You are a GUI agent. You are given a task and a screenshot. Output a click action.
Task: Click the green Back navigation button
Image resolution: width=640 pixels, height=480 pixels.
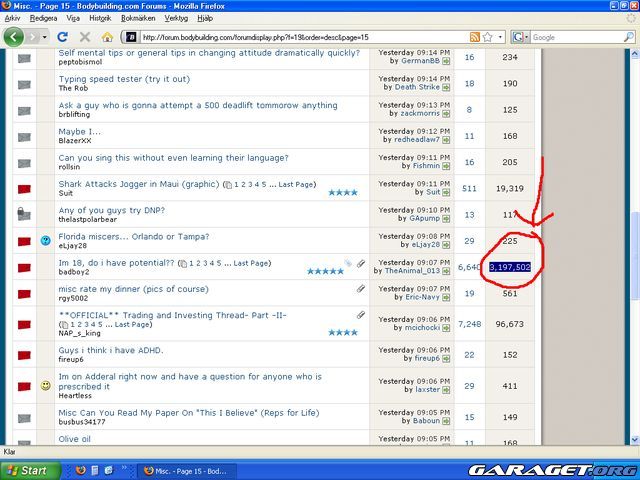(x=14, y=37)
